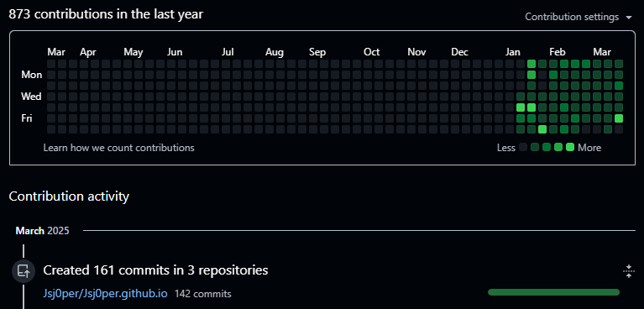
Task: Click the caret arrow beside Contribution settings
Action: [628, 18]
